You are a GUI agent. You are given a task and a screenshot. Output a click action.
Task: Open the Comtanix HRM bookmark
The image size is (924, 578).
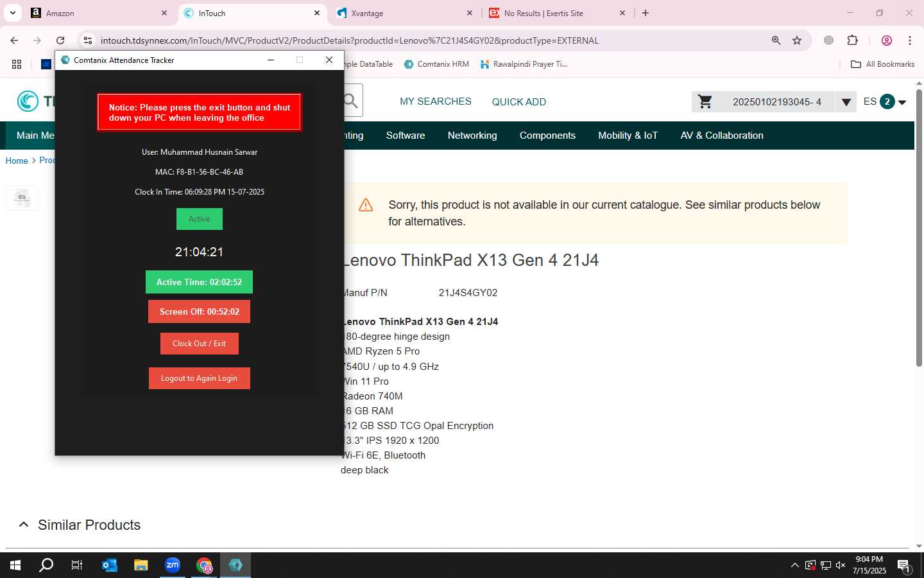[436, 64]
